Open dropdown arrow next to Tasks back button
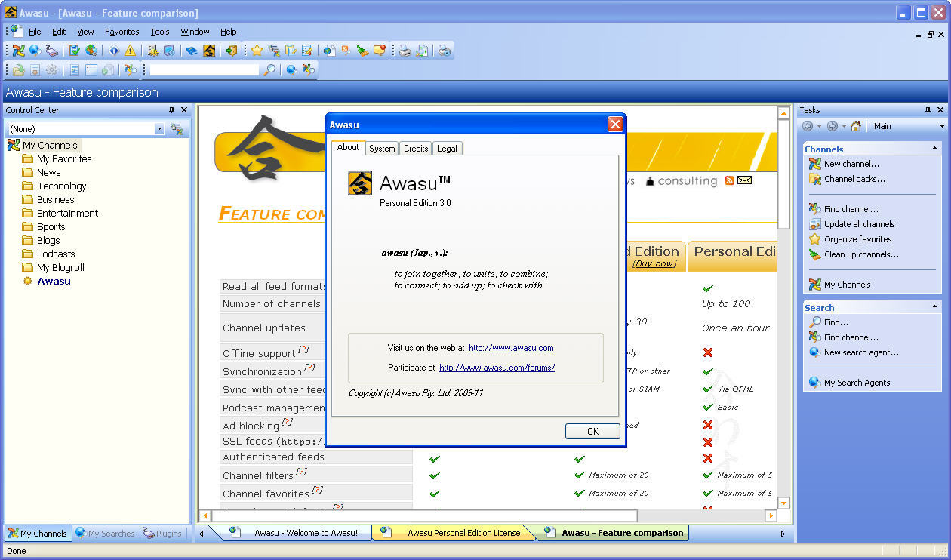This screenshot has width=951, height=560. click(818, 127)
